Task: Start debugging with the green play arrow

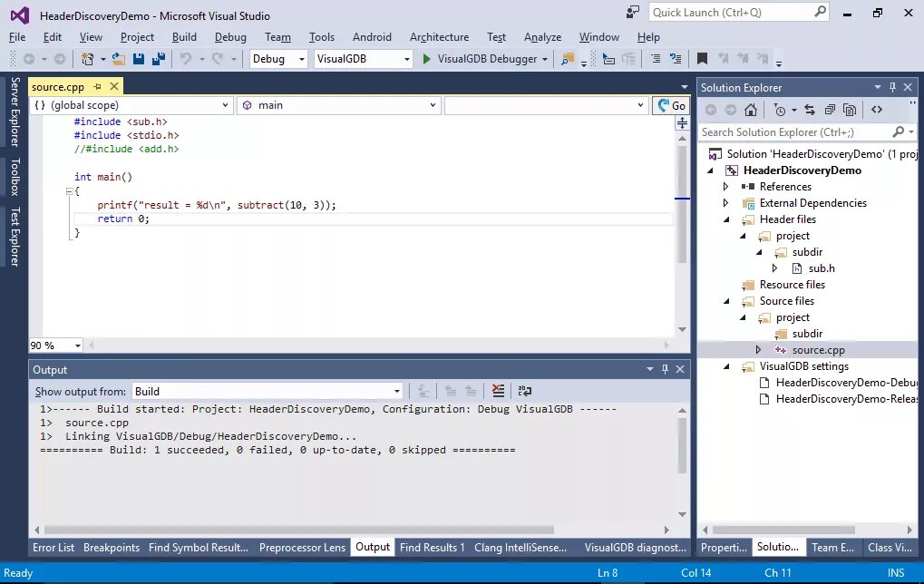Action: coord(427,59)
